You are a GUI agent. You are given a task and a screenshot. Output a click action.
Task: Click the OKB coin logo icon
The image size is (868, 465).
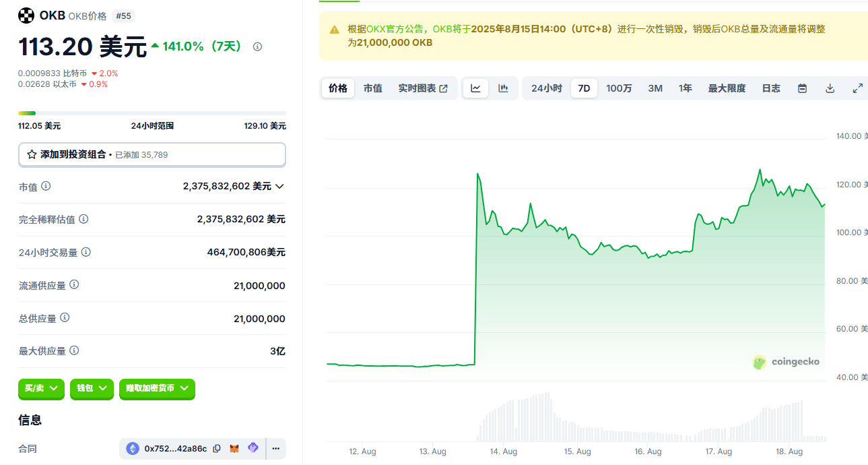tap(26, 15)
